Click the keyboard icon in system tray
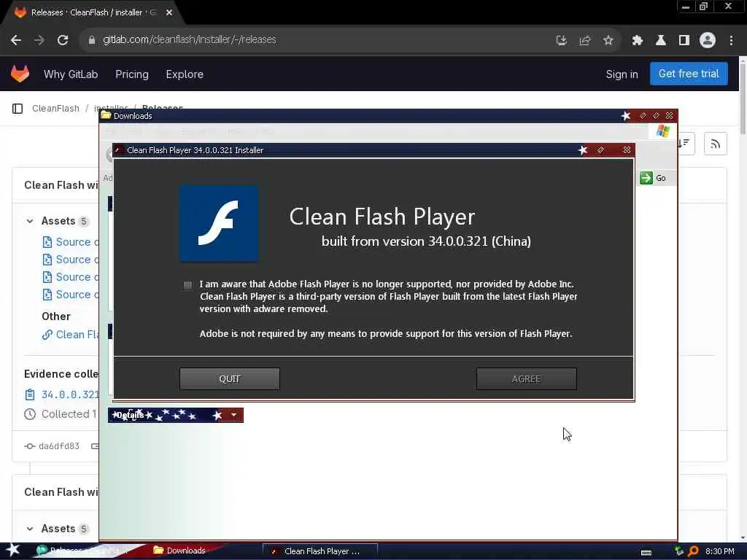 [x=646, y=552]
